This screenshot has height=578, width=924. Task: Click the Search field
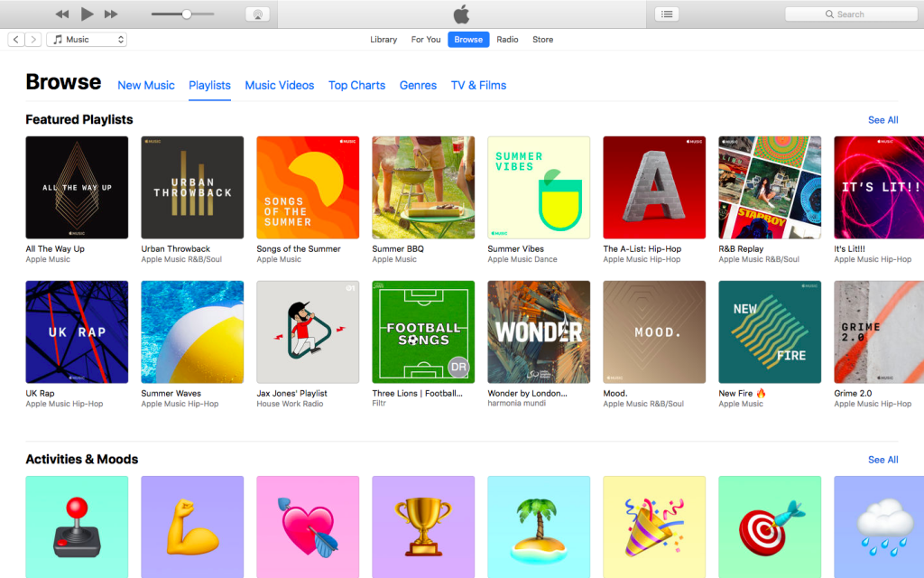point(851,14)
